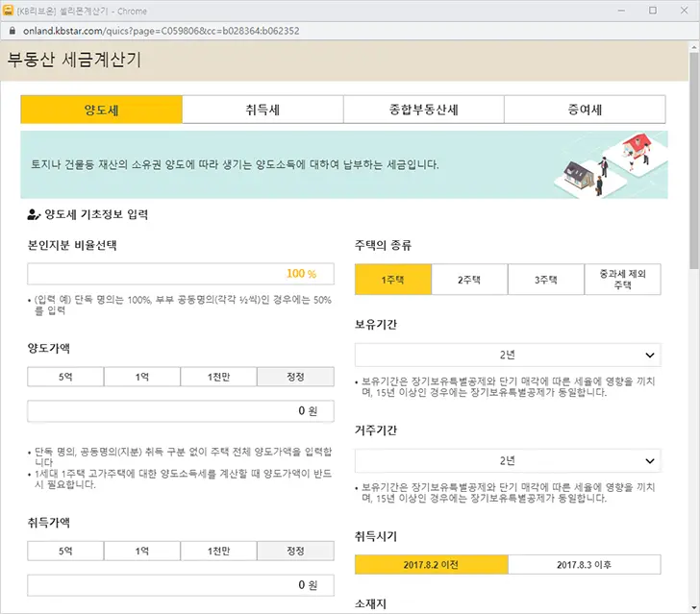
Task: Add 1천만 to 취득가액
Action: [219, 552]
